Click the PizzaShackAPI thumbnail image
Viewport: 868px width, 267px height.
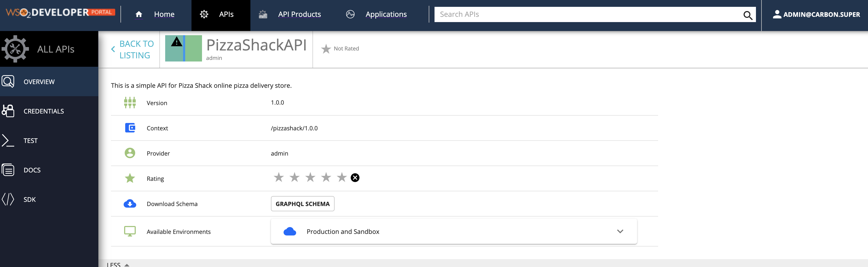183,48
